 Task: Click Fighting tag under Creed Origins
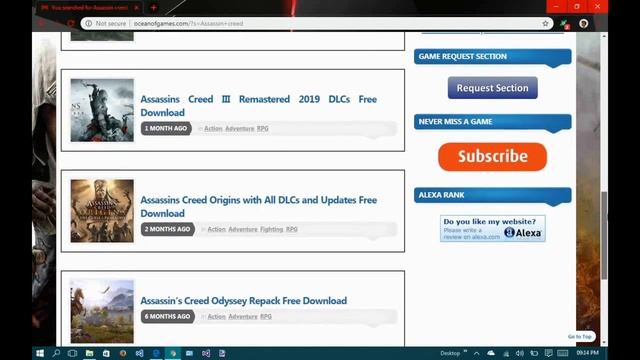pos(271,229)
